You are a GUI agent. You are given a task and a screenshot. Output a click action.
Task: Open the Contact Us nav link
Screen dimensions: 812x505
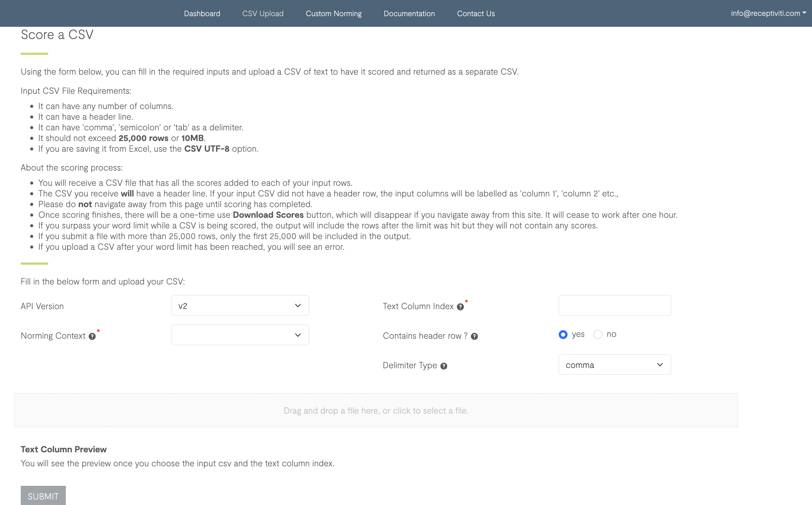click(x=475, y=13)
